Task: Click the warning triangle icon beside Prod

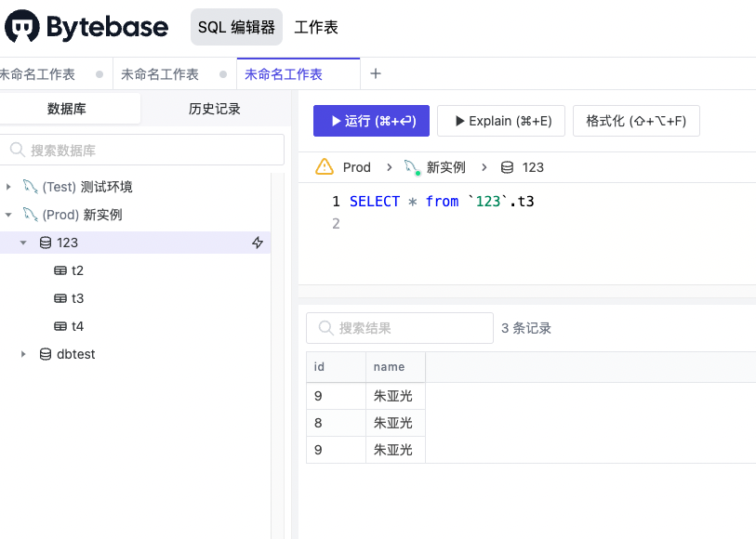Action: [325, 167]
